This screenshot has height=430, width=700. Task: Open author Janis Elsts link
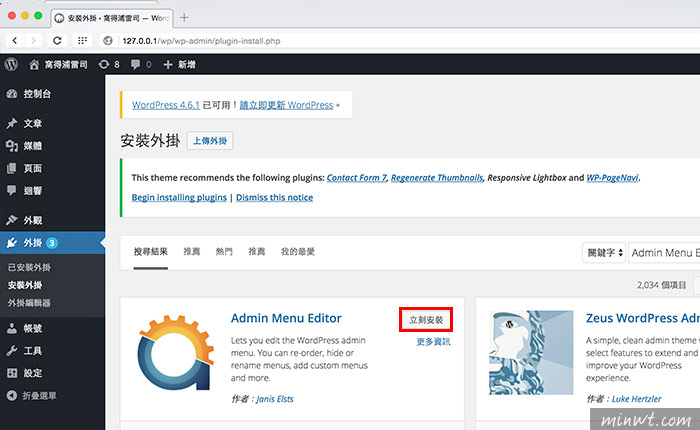[x=275, y=399]
